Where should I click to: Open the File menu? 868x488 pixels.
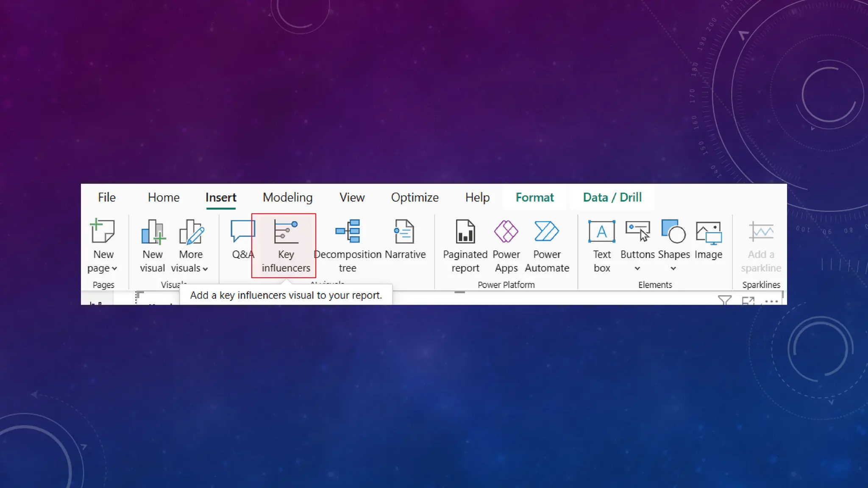pyautogui.click(x=106, y=197)
